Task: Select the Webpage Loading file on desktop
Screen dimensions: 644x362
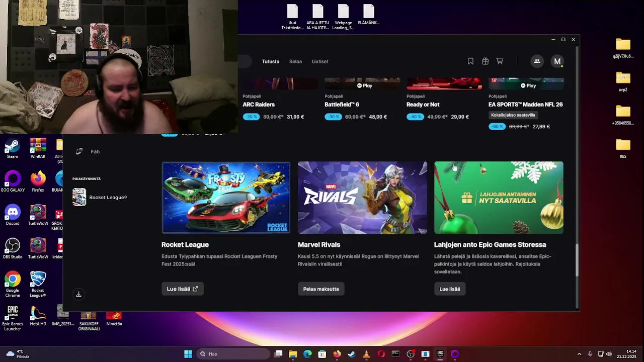Action: 343,18
